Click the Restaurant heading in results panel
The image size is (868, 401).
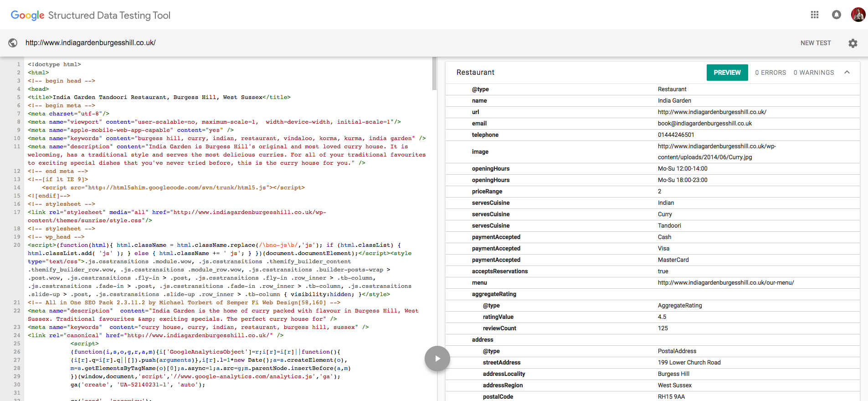point(475,73)
